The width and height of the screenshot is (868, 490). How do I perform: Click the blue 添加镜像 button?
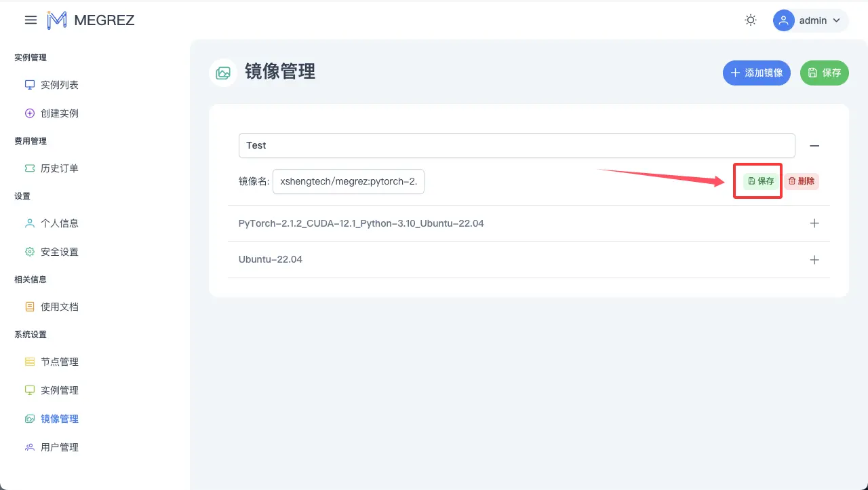756,73
